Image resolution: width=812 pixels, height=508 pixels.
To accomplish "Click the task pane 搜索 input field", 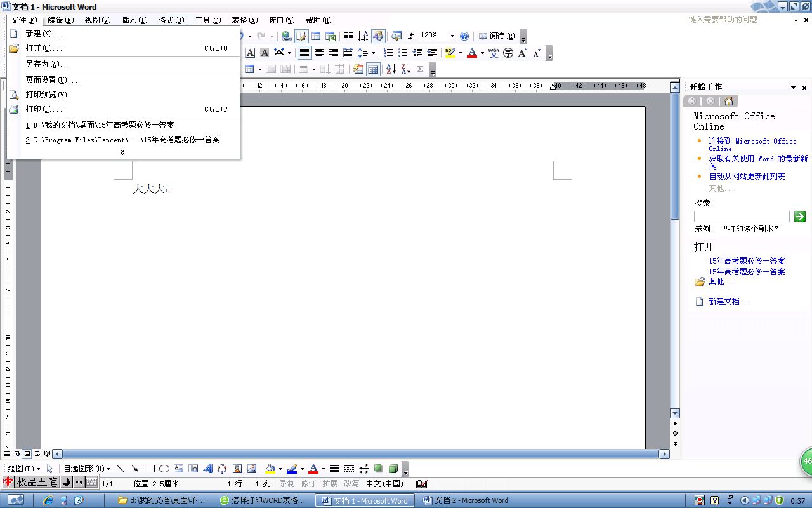I will [x=742, y=217].
